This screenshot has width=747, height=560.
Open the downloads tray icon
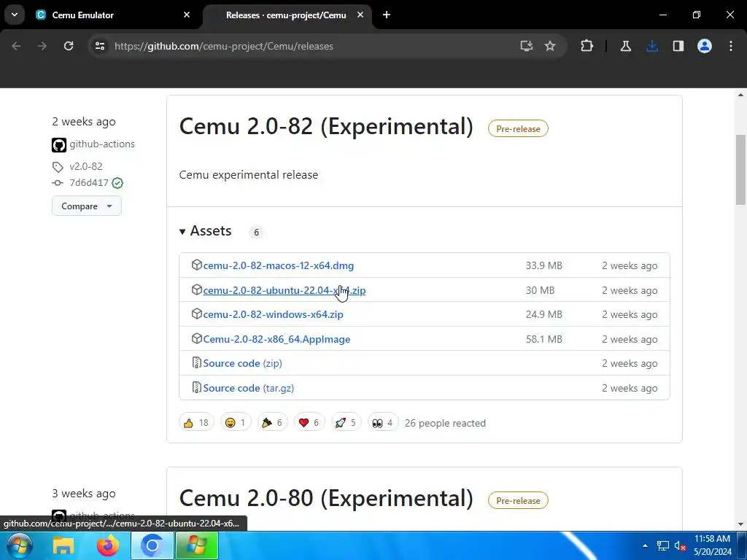coord(652,46)
